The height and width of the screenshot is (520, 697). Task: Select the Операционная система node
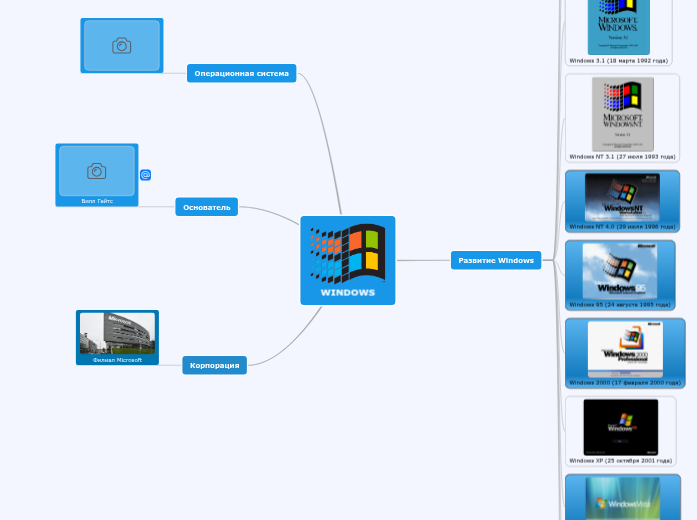coord(241,73)
